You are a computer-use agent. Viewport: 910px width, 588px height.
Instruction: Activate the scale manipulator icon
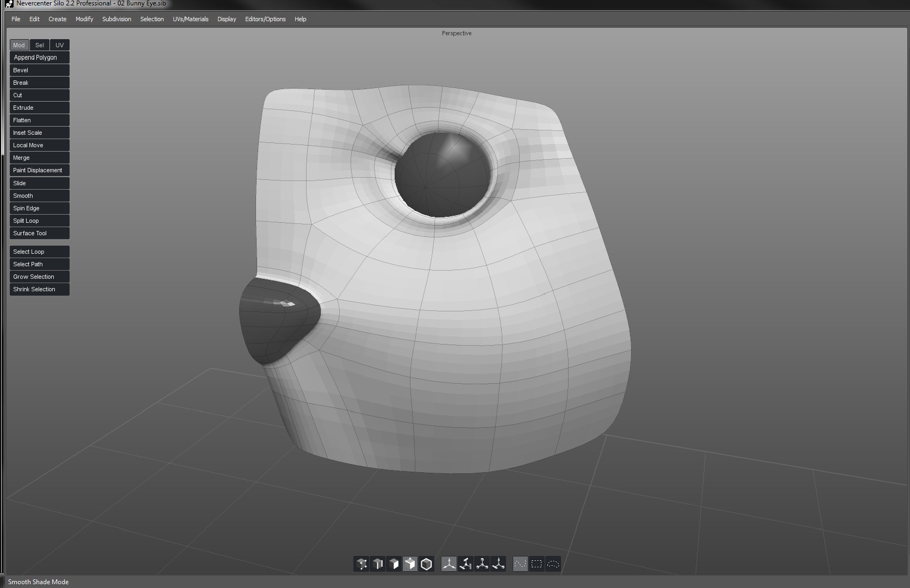tap(482, 564)
